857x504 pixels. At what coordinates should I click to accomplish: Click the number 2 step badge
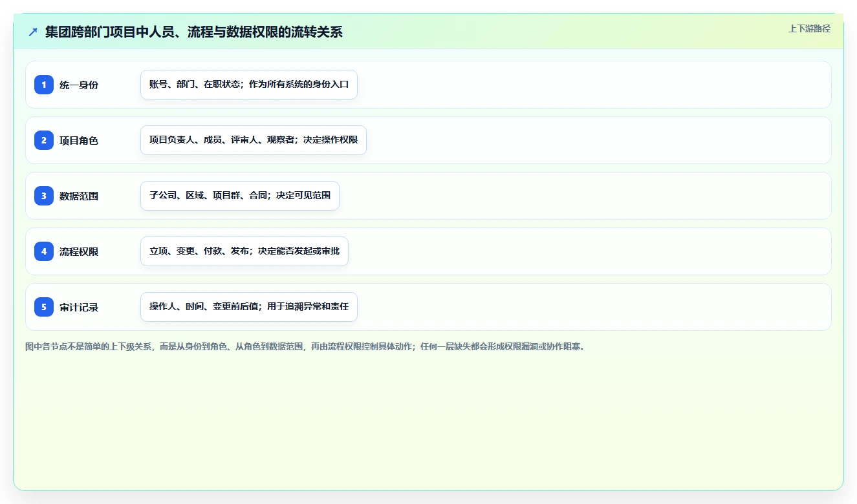[44, 140]
